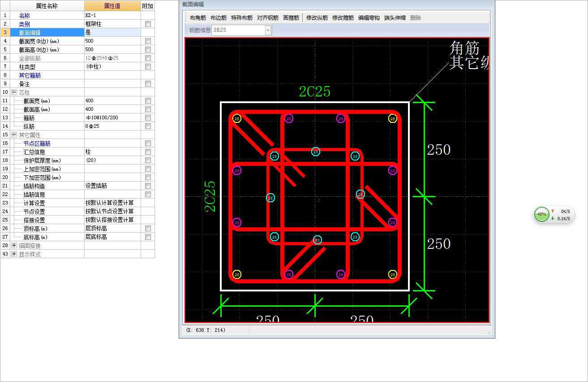Screen dimensions: 588x382
Task: Check the 顶标高 row checkbox
Action: coord(148,228)
